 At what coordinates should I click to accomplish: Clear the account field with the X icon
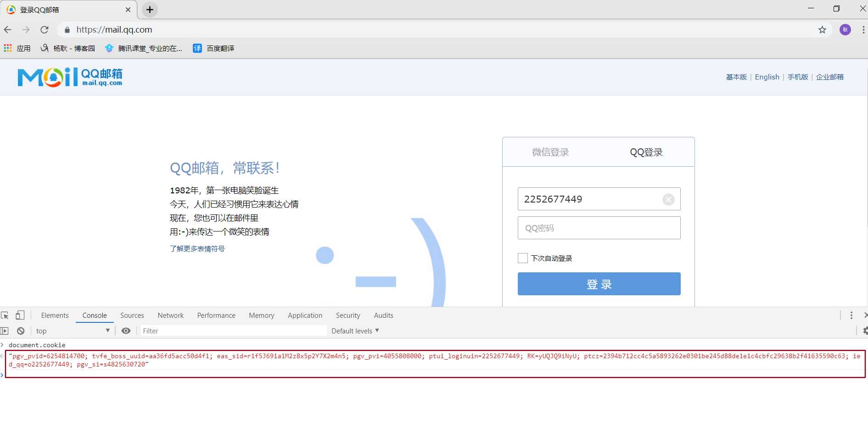pos(668,199)
